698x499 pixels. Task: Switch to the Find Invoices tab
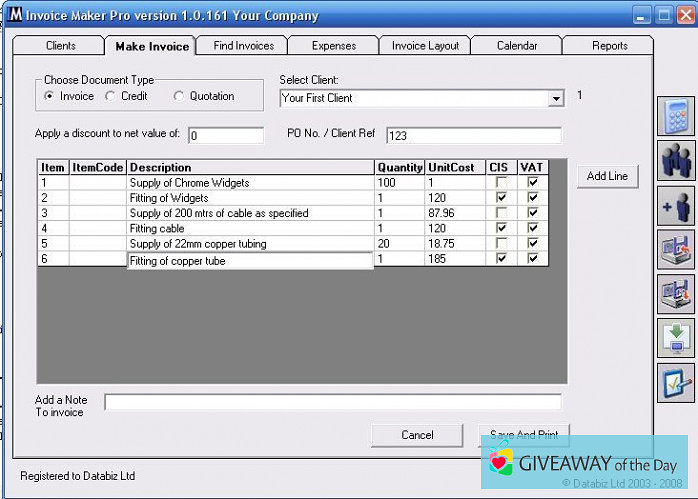coord(242,46)
